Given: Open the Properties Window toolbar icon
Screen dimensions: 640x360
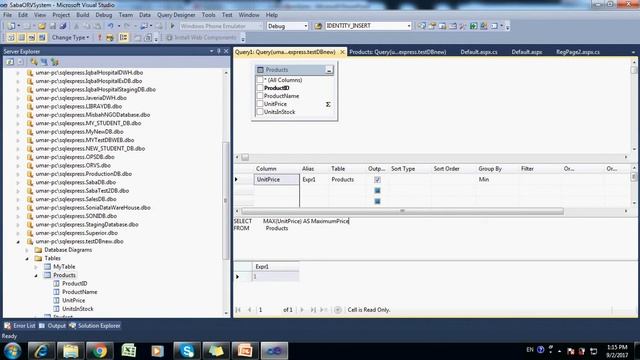Looking at the screenshot, I should pyautogui.click(x=432, y=26).
